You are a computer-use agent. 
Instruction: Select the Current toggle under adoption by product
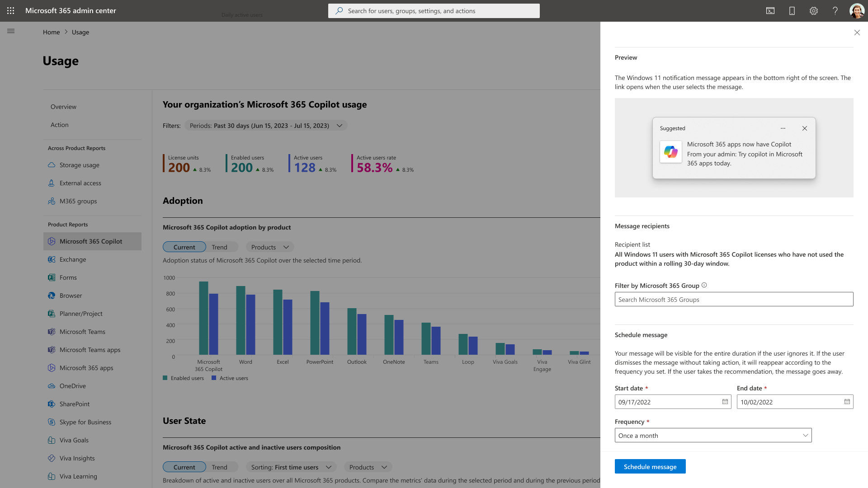click(184, 247)
